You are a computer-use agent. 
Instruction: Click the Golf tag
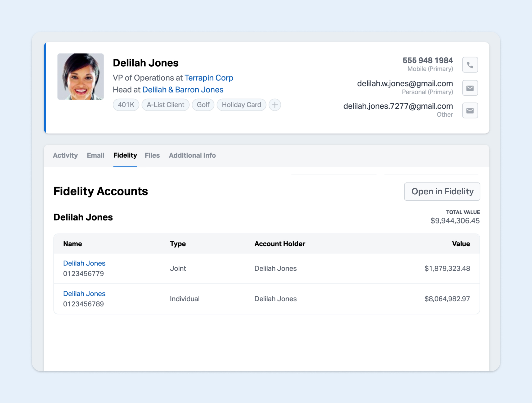coord(203,105)
